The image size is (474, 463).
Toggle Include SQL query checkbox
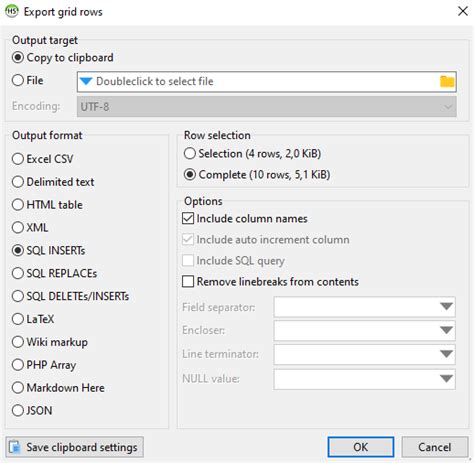point(188,260)
